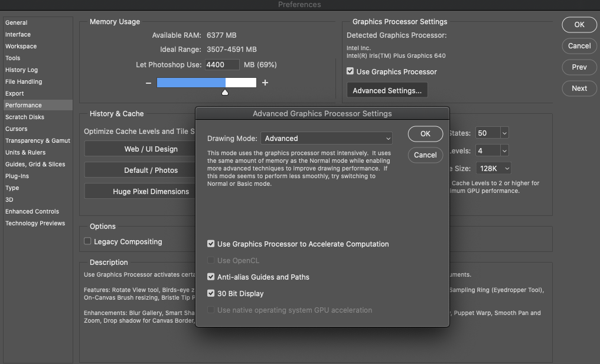The image size is (600, 364).
Task: Switch to Technology Previews category
Action: 35,223
